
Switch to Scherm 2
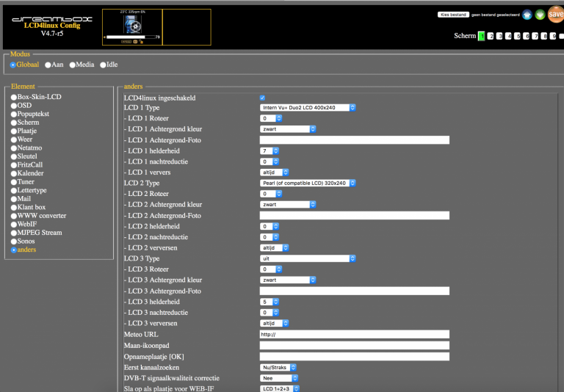(x=491, y=35)
